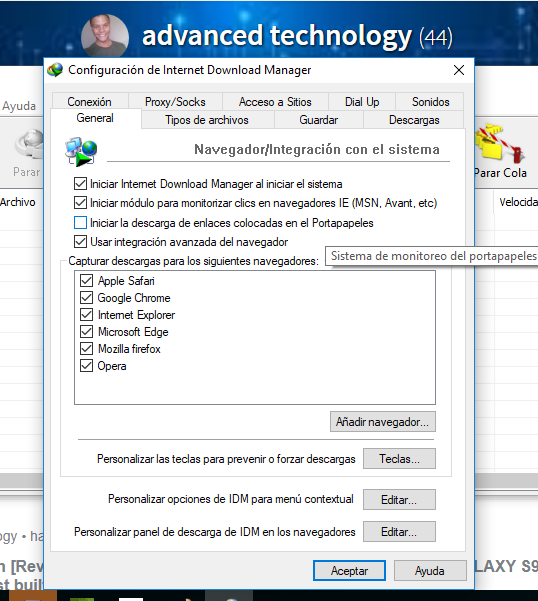Uncheck Google Chrome in browser list
The image size is (538, 601).
click(86, 297)
